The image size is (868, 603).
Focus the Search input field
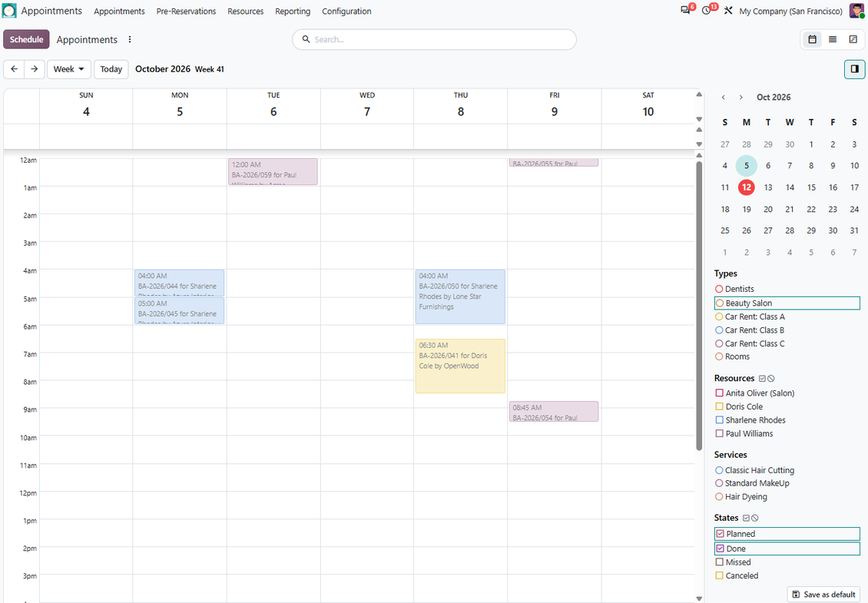pyautogui.click(x=434, y=39)
